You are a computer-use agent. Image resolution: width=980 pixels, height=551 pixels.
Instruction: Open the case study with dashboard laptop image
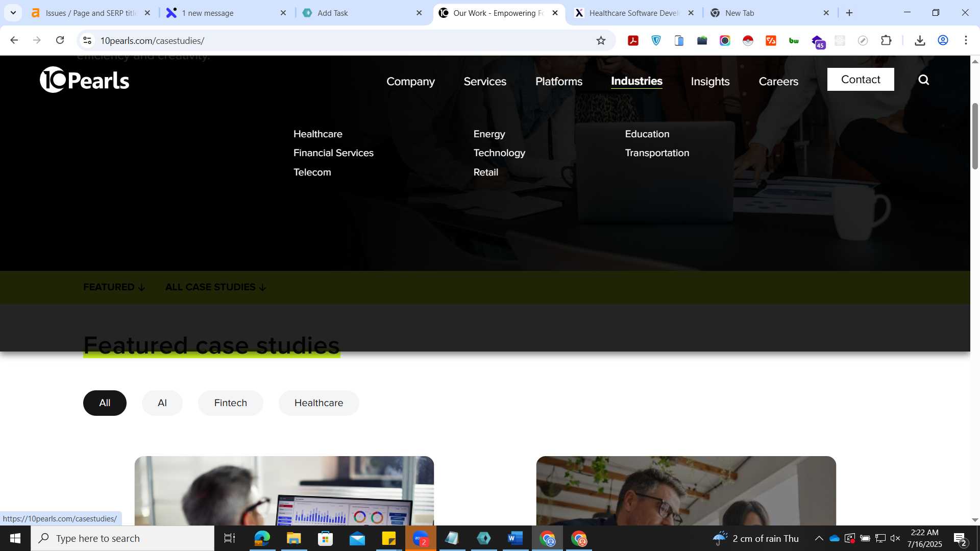pos(284,491)
